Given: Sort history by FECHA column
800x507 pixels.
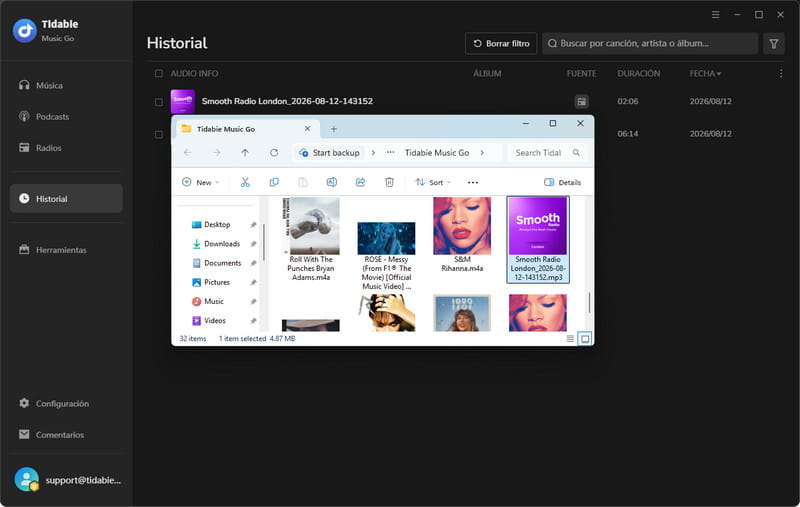Looking at the screenshot, I should click(x=706, y=73).
